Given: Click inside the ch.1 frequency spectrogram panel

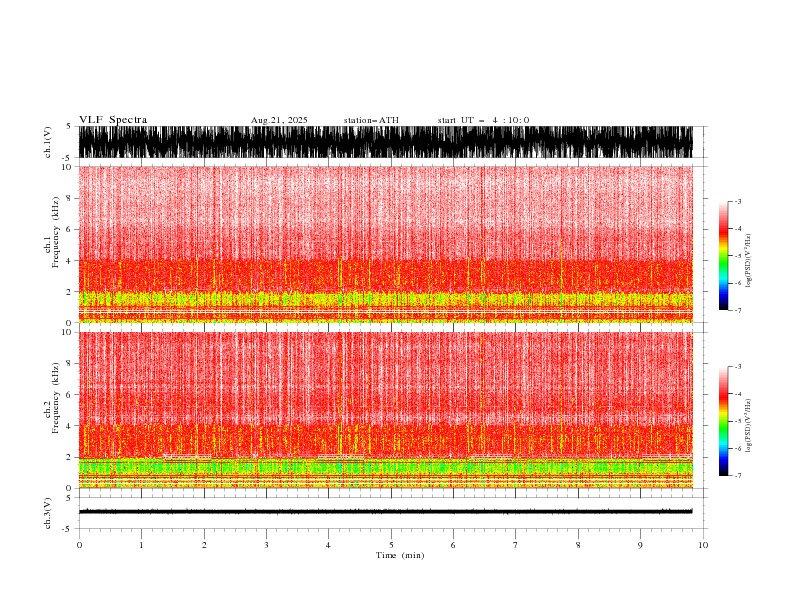Looking at the screenshot, I should pos(386,244).
